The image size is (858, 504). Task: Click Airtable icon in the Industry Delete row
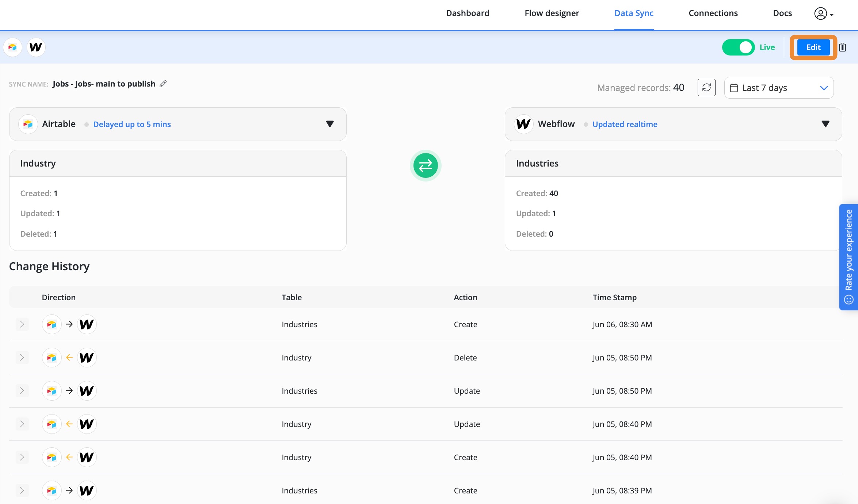(52, 358)
